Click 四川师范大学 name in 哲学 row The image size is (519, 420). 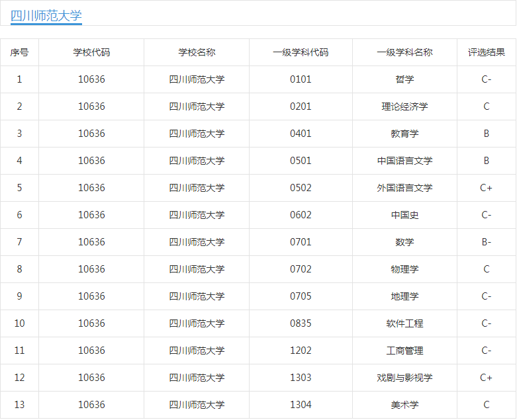[197, 79]
